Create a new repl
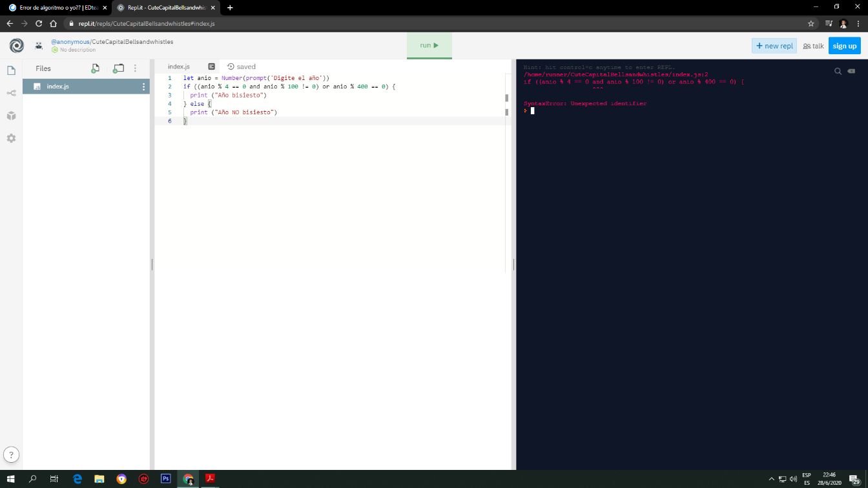This screenshot has height=488, width=868. [774, 46]
